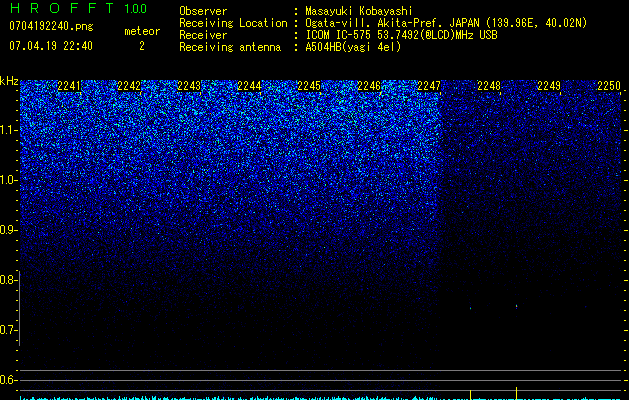Click the antenna A504HB(yagi 4el) value

pos(353,47)
